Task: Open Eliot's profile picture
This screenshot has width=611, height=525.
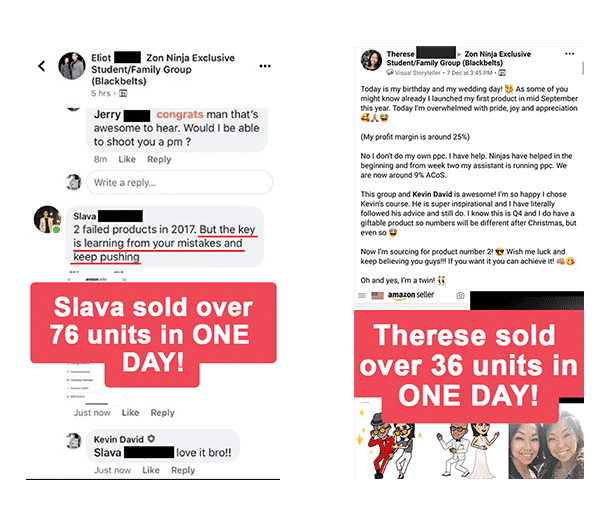Action: tap(72, 65)
